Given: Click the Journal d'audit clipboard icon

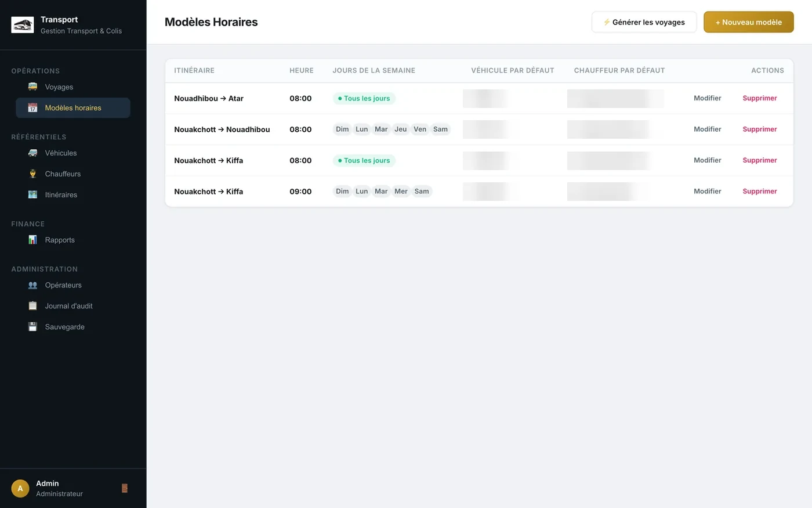Looking at the screenshot, I should click(32, 306).
